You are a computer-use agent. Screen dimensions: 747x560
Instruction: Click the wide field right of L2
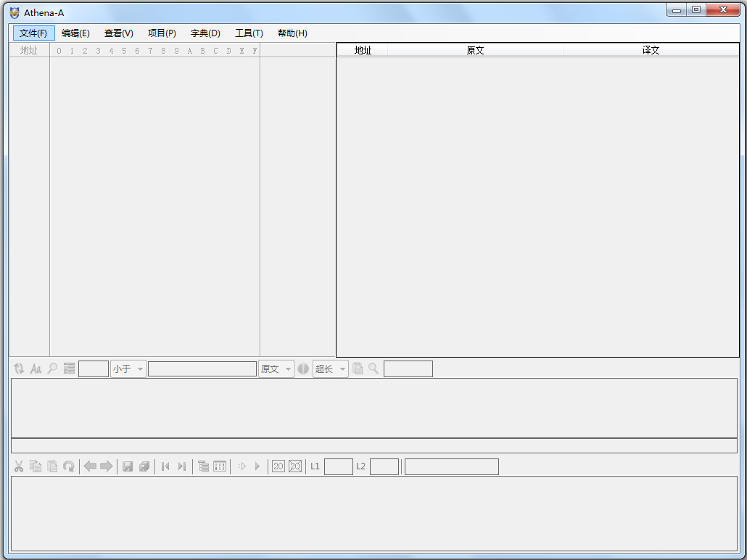click(452, 466)
